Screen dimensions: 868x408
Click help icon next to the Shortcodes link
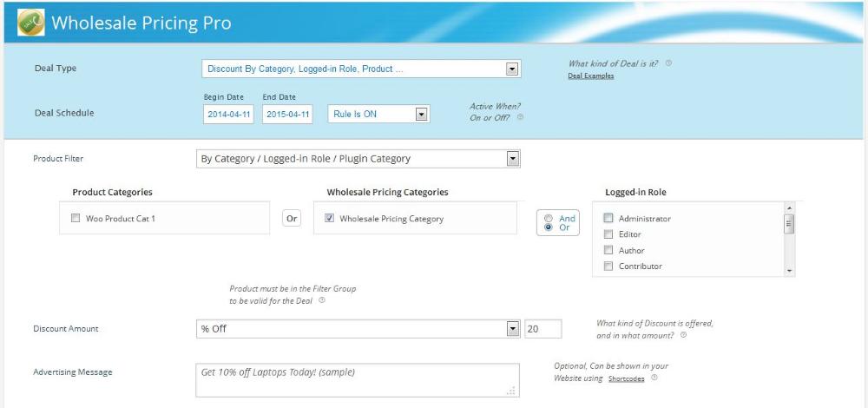[654, 378]
